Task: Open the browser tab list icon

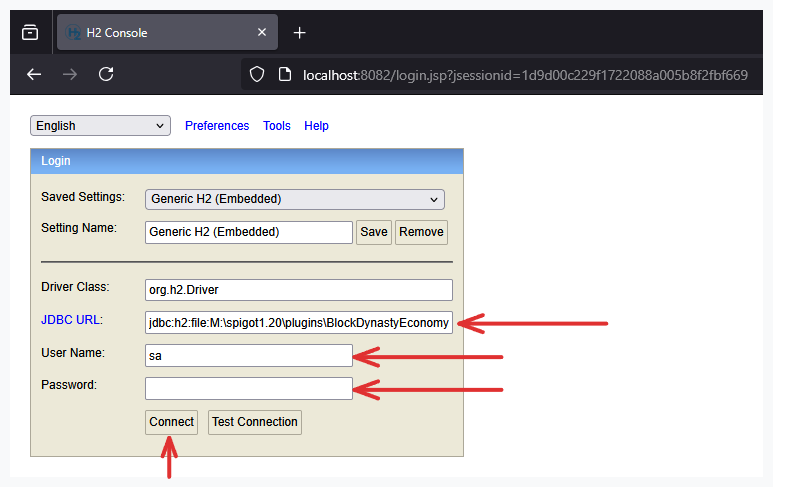Action: pyautogui.click(x=30, y=33)
